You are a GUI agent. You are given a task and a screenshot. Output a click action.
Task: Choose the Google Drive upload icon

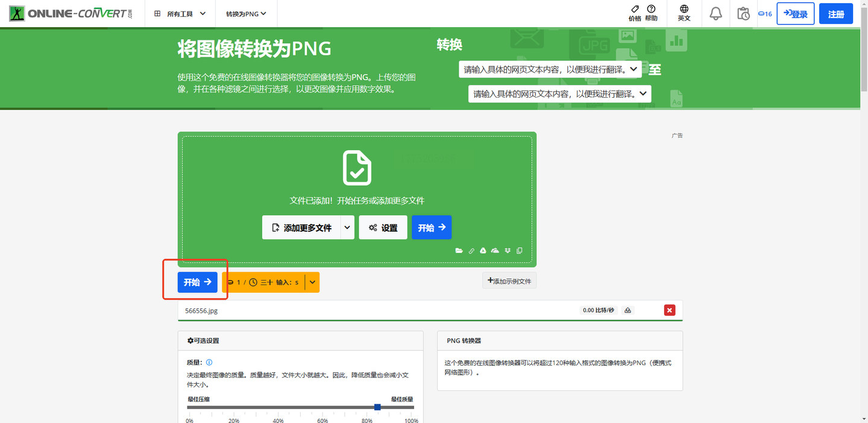483,250
